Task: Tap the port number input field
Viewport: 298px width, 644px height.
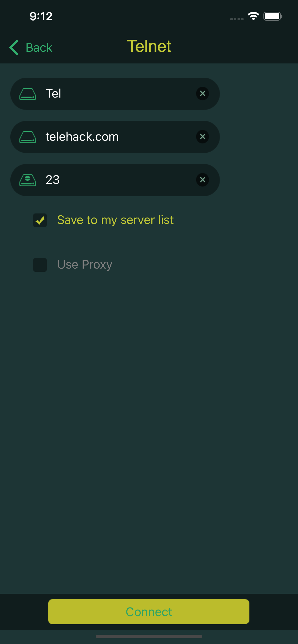Action: [x=113, y=180]
